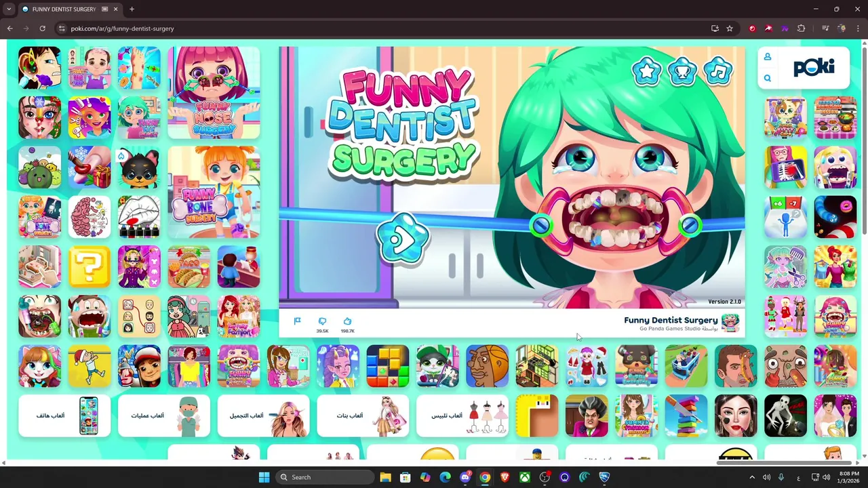Open the stacked colored blocks knife game thumbnail
Image resolution: width=868 pixels, height=488 pixels.
686,415
